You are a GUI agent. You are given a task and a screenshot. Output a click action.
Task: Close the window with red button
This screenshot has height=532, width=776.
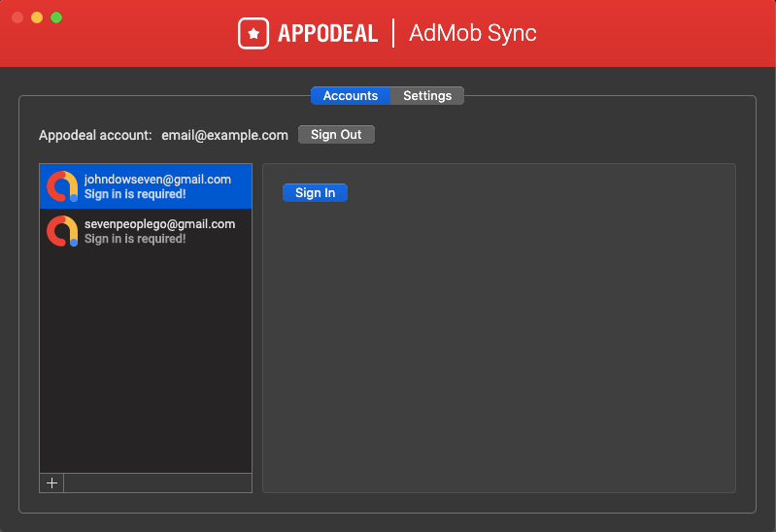[x=17, y=17]
